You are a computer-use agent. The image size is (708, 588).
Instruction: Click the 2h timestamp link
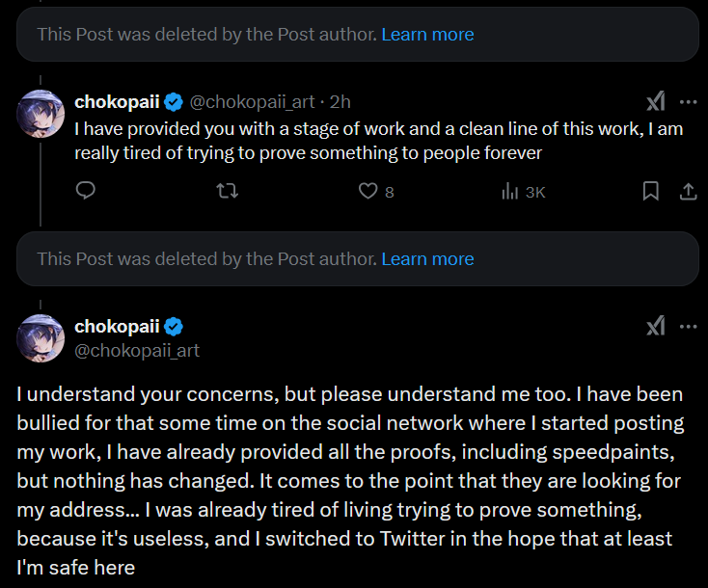[x=340, y=102]
